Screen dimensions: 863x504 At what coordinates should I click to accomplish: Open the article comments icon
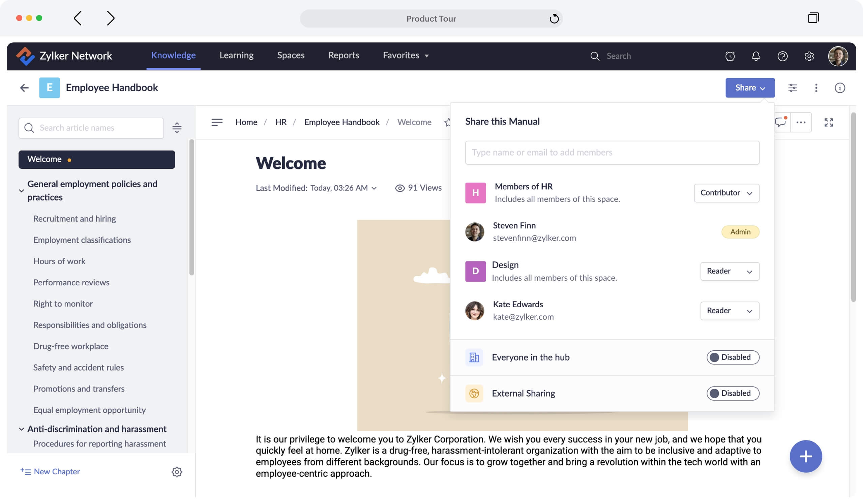(780, 122)
